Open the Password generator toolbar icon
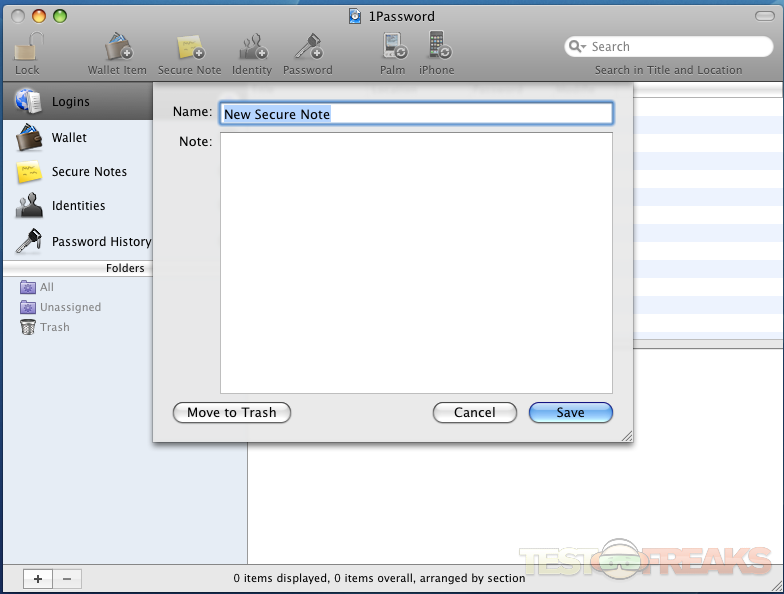 pyautogui.click(x=307, y=47)
